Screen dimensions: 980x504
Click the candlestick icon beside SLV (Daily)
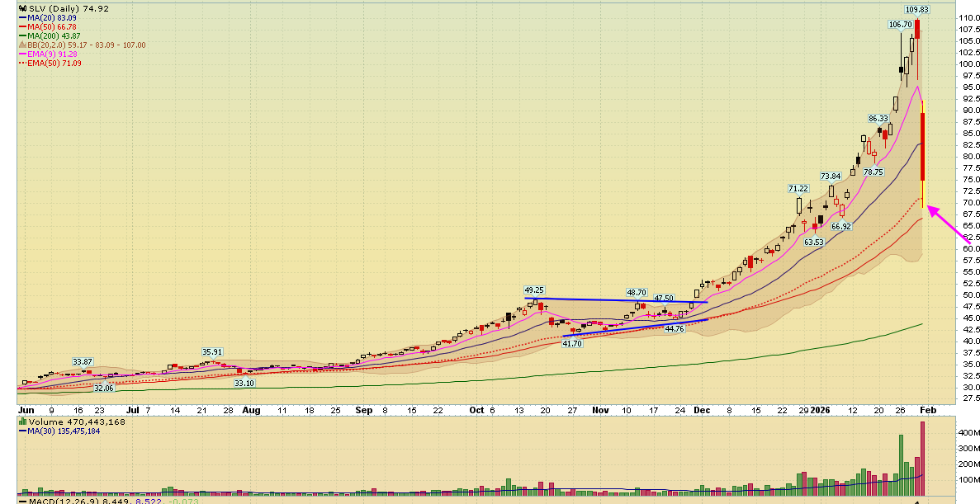(x=21, y=8)
